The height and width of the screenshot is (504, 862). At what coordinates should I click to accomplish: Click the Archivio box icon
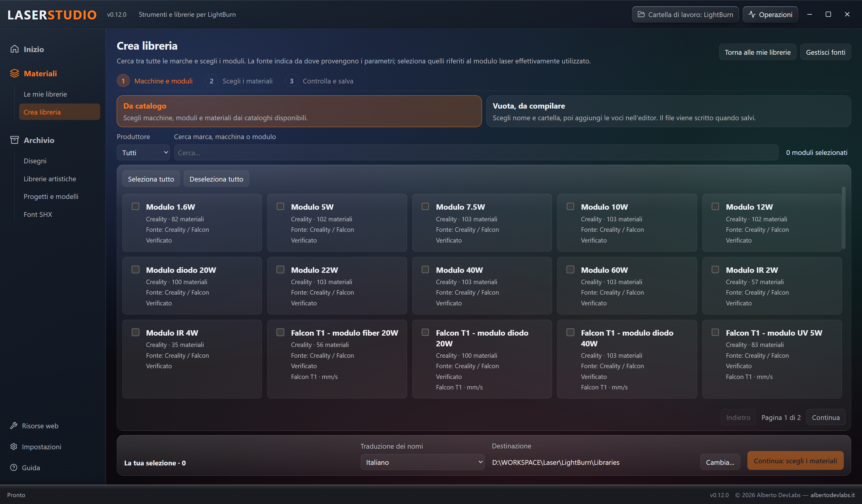coord(14,140)
